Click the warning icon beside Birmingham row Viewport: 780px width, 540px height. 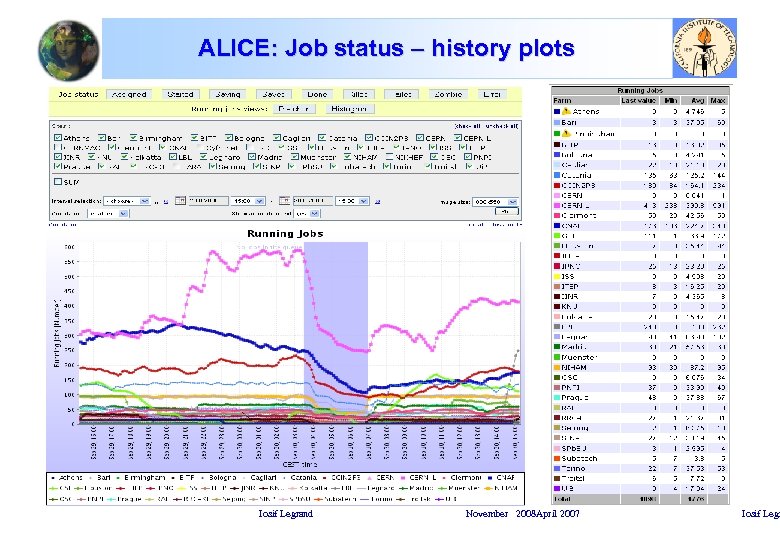click(x=566, y=134)
